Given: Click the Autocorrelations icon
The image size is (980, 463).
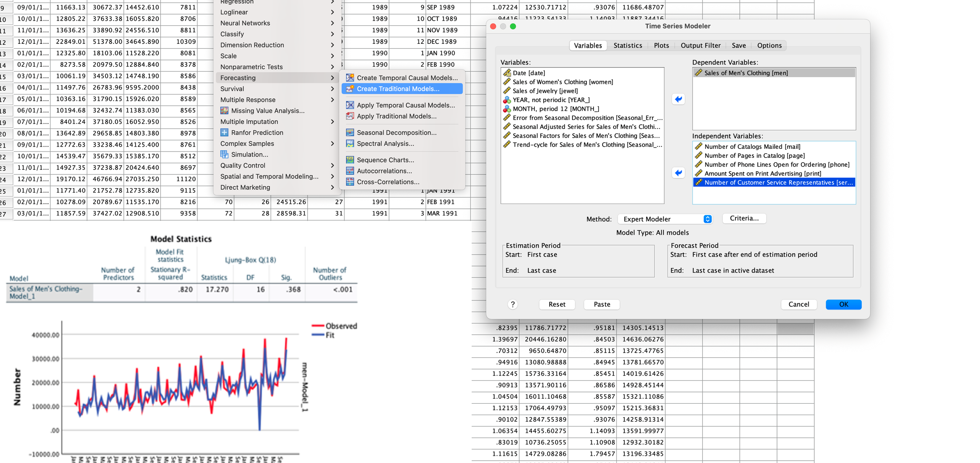Looking at the screenshot, I should (x=350, y=171).
